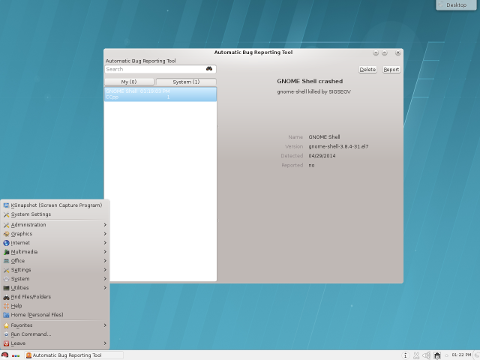The image size is (480, 360).
Task: Click the Delete button
Action: point(368,69)
